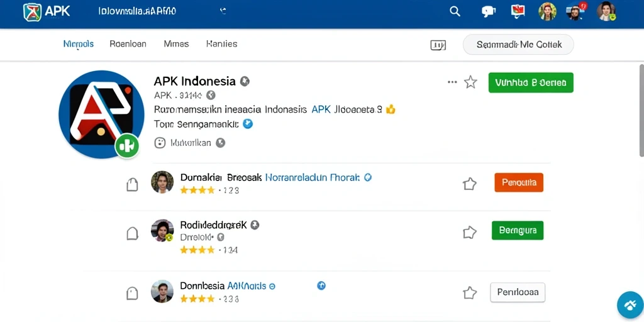This screenshot has width=644, height=322.
Task: Star the RodiwleddrgreK row
Action: 469,233
